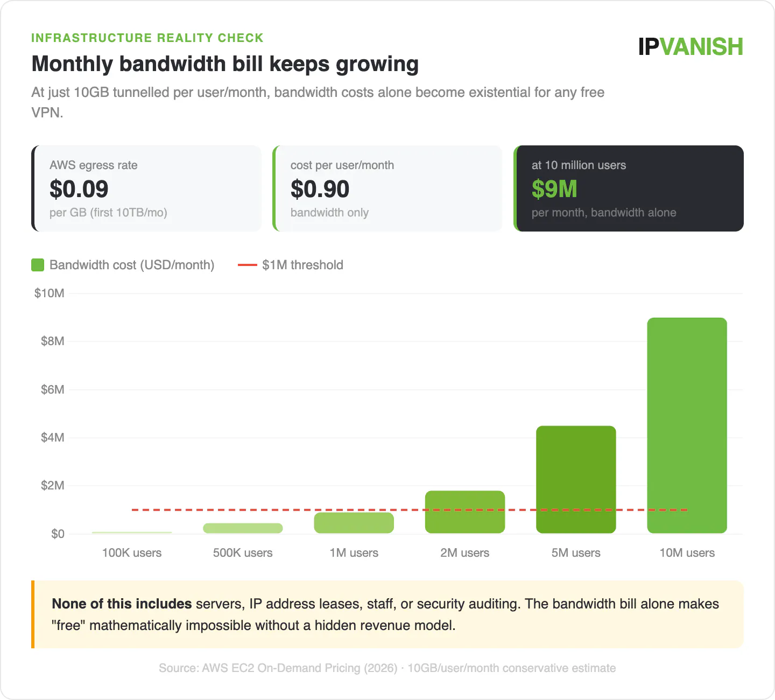Click the Infrastructure Reality Check heading

(x=147, y=38)
